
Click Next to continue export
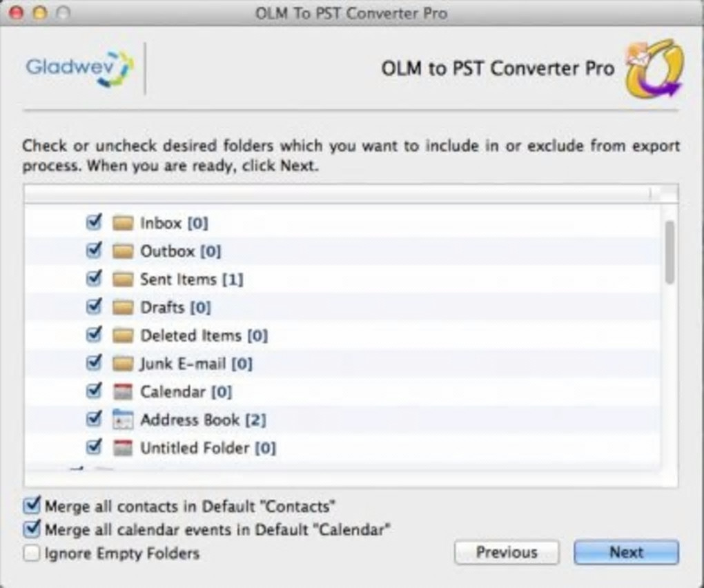pos(626,552)
